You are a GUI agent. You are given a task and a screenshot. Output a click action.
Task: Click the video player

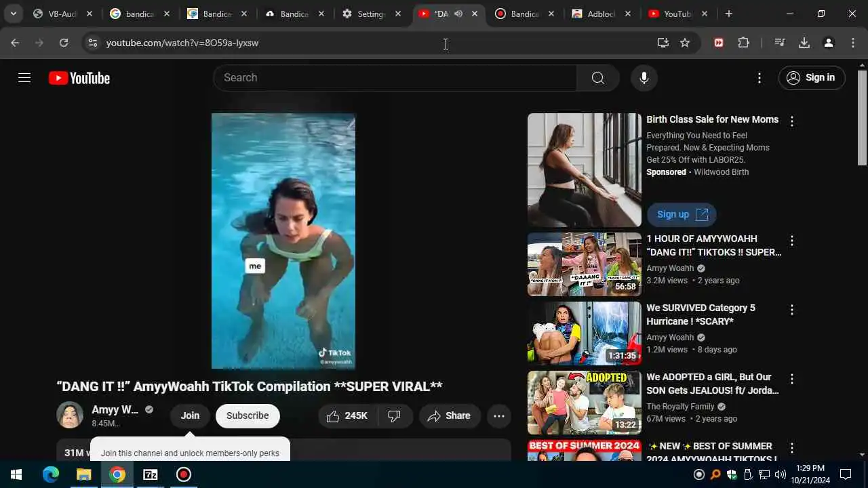click(283, 241)
